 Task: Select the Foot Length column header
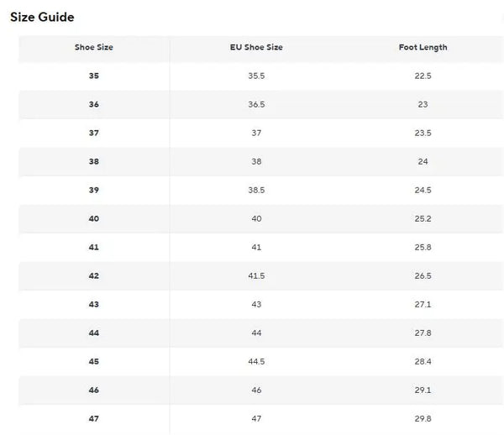423,48
